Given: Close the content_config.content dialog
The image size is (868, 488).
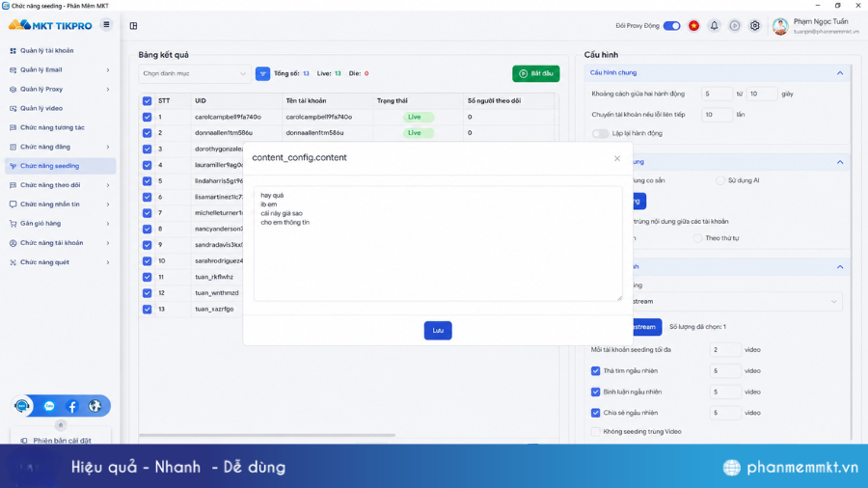Looking at the screenshot, I should coord(617,158).
